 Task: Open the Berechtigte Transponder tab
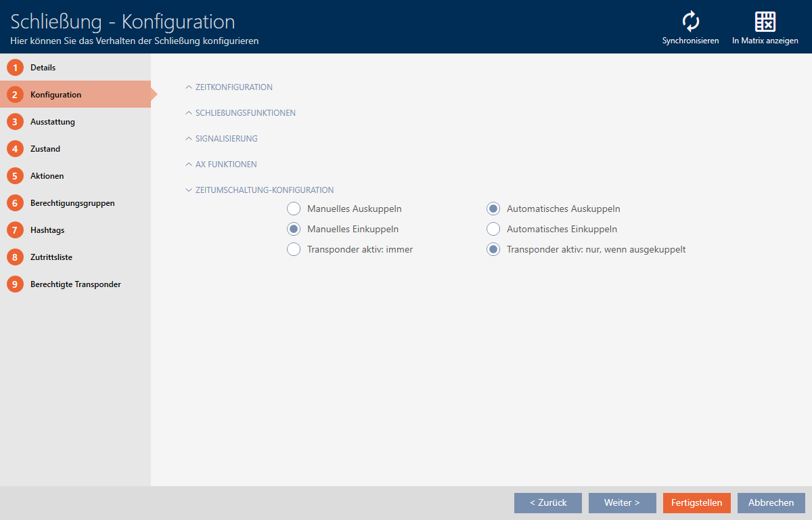(75, 284)
